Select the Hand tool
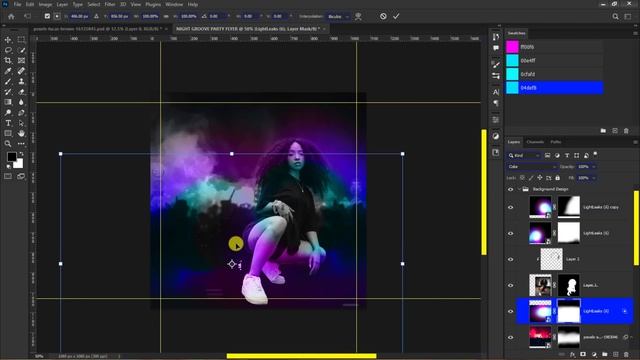 point(21,133)
